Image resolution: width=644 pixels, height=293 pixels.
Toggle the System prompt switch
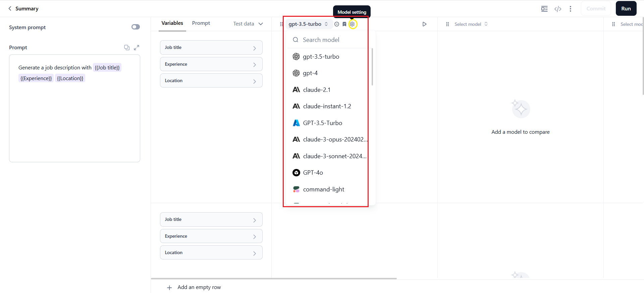pos(136,27)
